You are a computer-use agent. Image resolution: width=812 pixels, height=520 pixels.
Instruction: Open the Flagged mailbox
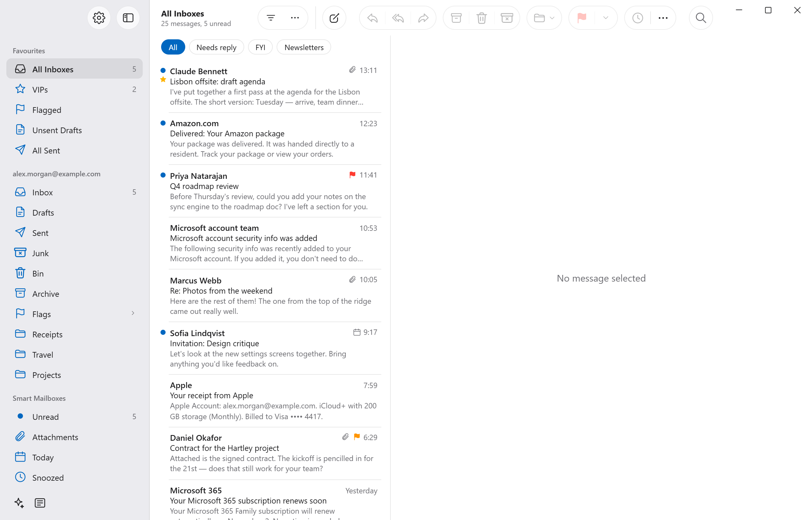pos(74,110)
